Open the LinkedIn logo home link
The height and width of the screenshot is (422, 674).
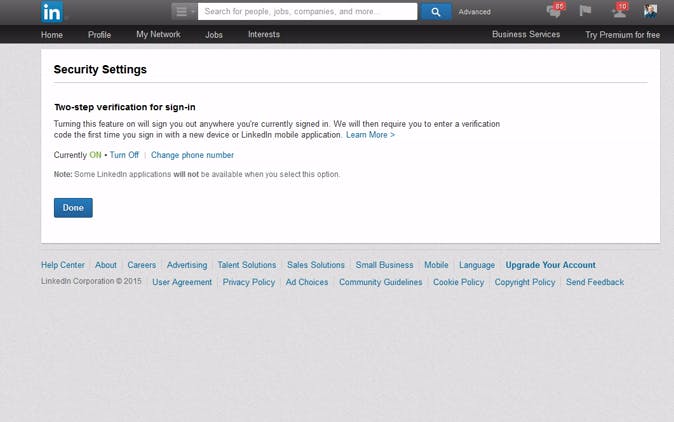pyautogui.click(x=52, y=12)
